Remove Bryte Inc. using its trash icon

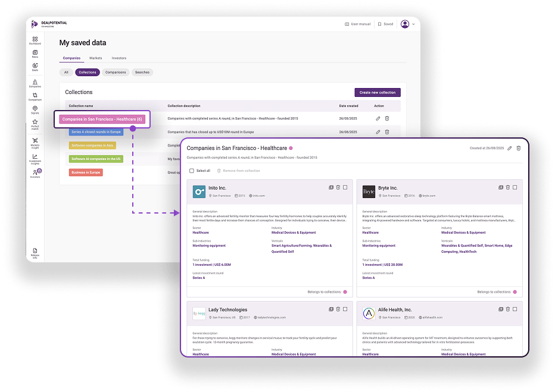click(x=508, y=187)
